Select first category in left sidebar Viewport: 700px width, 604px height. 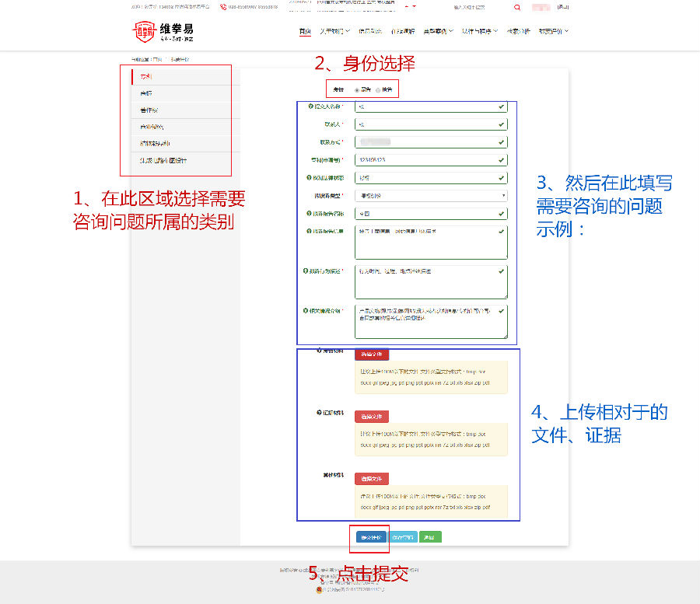pyautogui.click(x=181, y=76)
